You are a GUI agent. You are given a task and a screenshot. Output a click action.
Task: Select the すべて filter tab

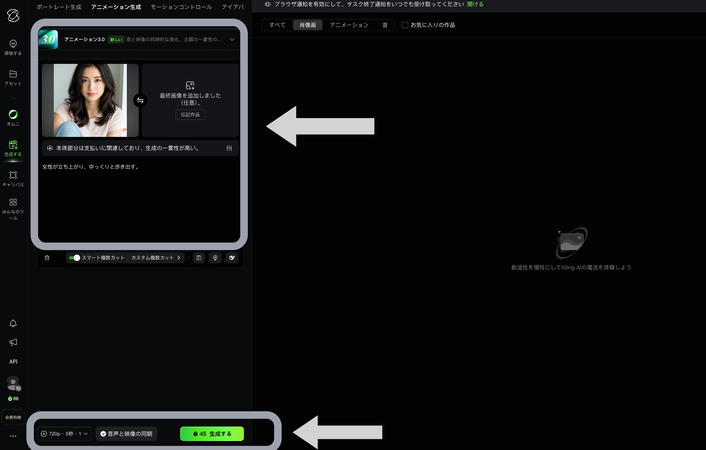[x=277, y=25]
